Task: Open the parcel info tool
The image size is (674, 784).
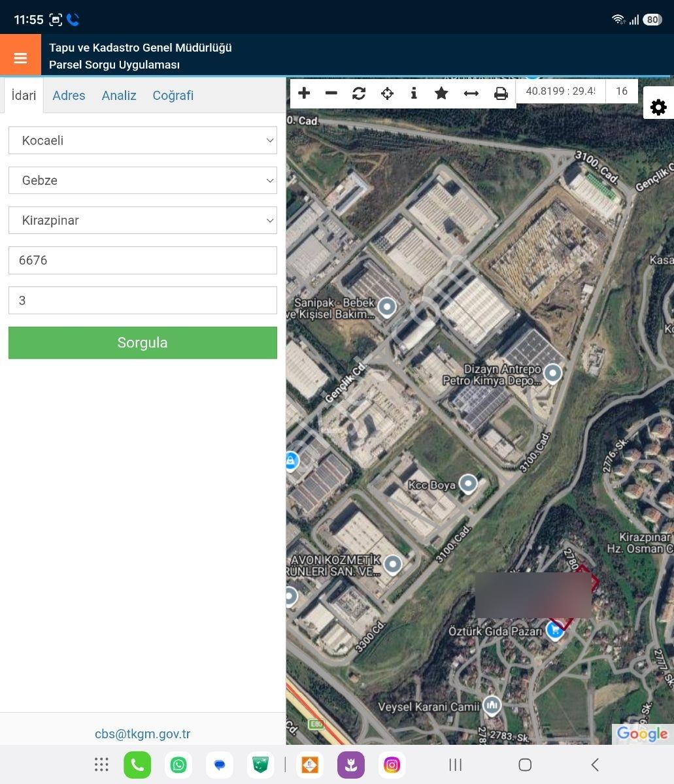Action: point(414,93)
